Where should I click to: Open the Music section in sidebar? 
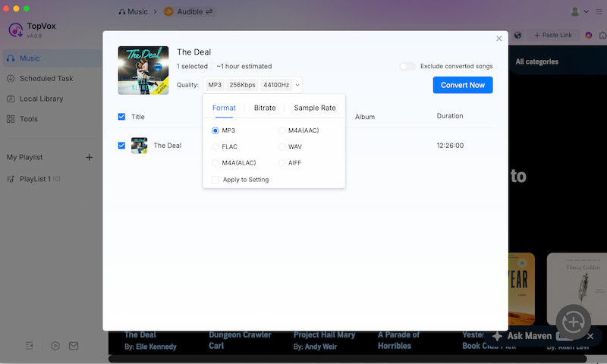point(52,58)
